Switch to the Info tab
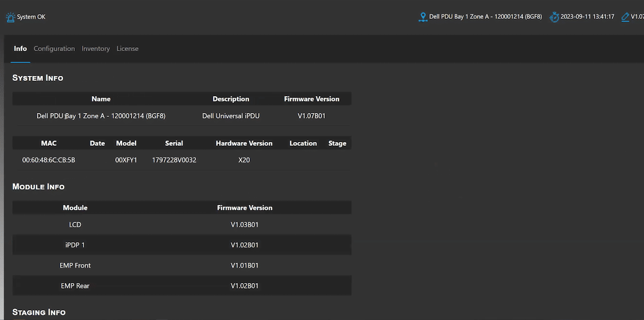Screen dimensions: 644x320 click(20, 48)
